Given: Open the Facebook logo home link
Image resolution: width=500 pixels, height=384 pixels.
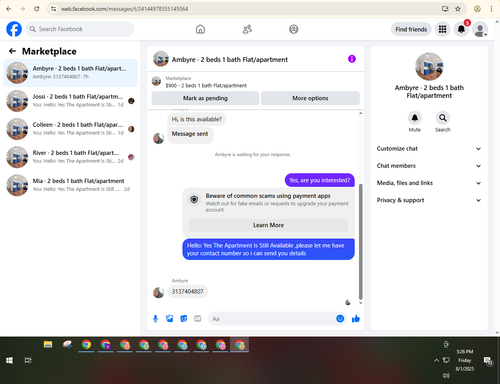Looking at the screenshot, I should click(x=14, y=29).
